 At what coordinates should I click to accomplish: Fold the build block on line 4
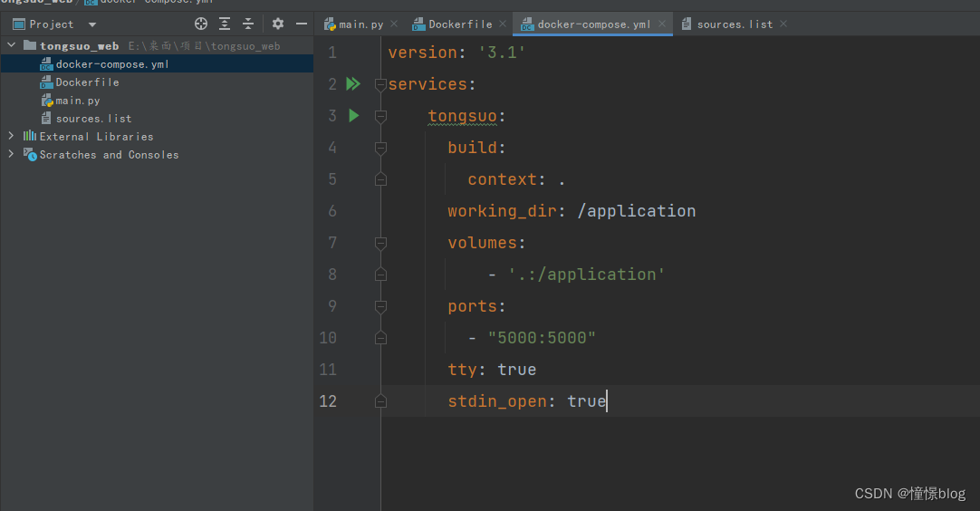pyautogui.click(x=380, y=149)
